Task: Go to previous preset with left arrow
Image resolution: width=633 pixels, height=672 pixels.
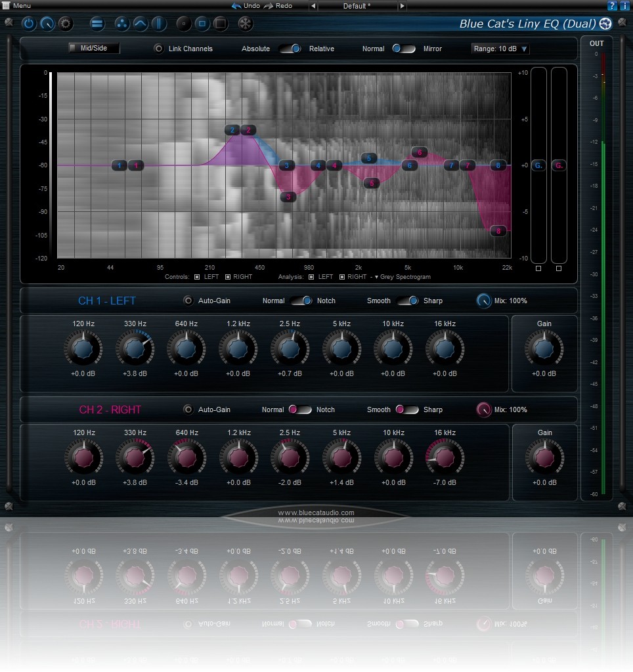Action: [x=313, y=6]
